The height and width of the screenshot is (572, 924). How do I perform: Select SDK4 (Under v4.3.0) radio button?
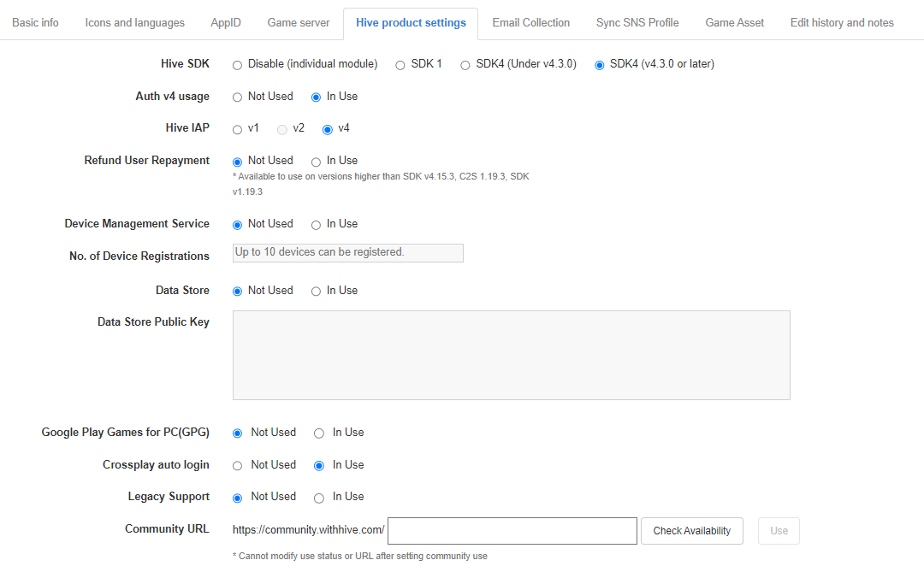(465, 65)
